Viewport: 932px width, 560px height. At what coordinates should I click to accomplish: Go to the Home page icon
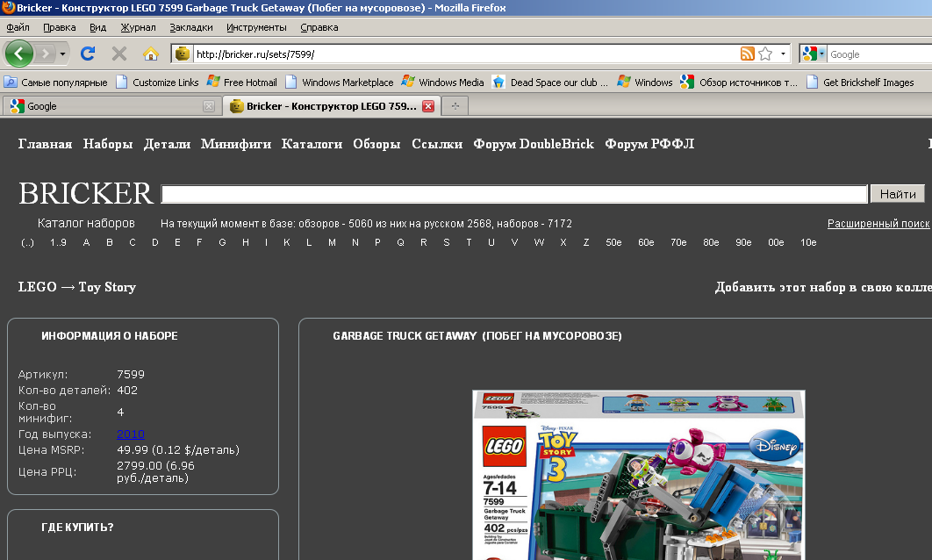[x=151, y=54]
